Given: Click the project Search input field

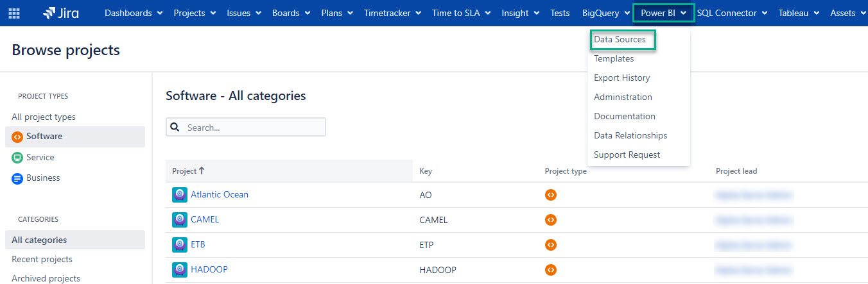Looking at the screenshot, I should point(254,128).
